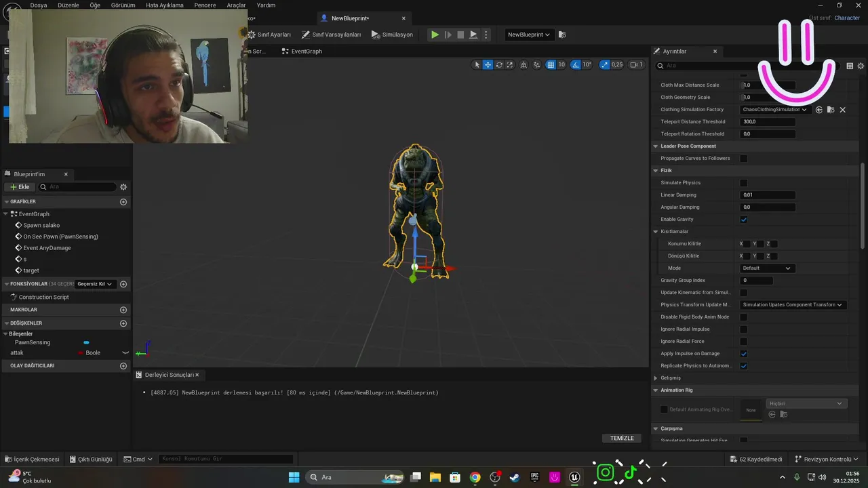868x488 pixels.
Task: Check Ignore Radial Impulse
Action: tap(743, 329)
